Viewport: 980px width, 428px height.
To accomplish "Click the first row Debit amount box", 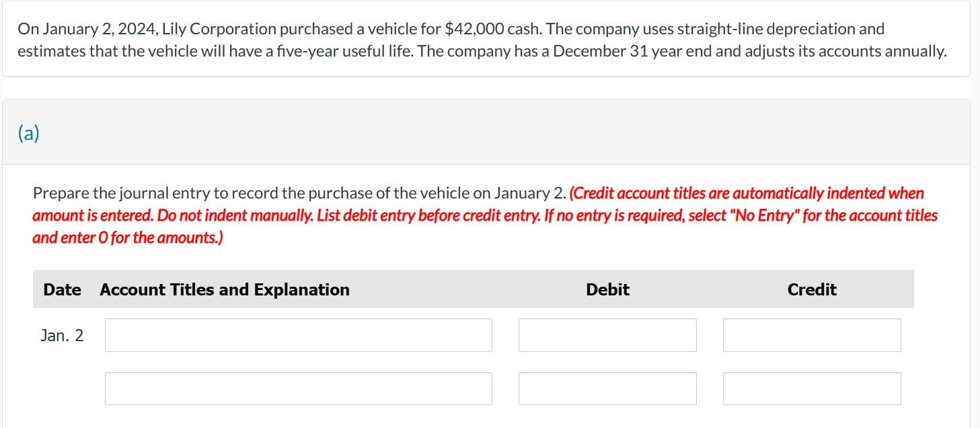I will click(x=607, y=334).
